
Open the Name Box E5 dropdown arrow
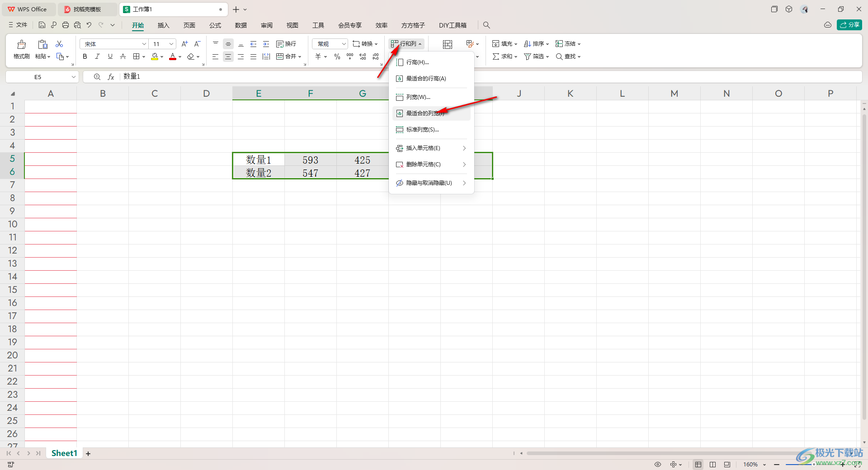click(x=74, y=77)
